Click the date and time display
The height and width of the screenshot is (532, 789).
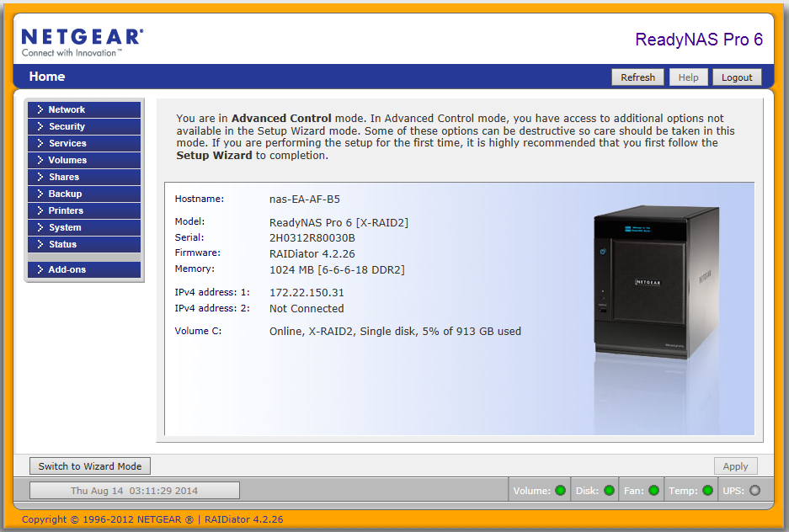point(135,491)
